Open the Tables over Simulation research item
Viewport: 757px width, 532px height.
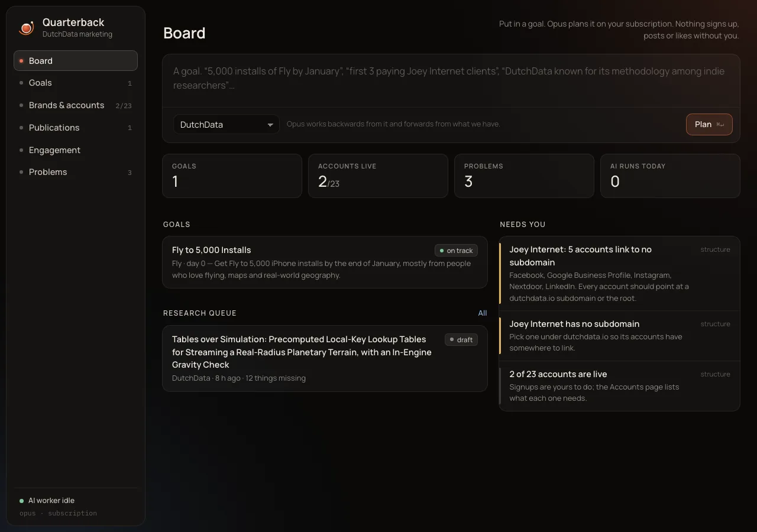click(x=325, y=358)
